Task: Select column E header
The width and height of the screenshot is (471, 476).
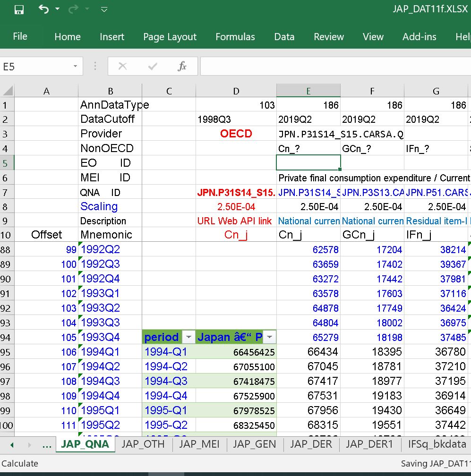Action: (308, 91)
